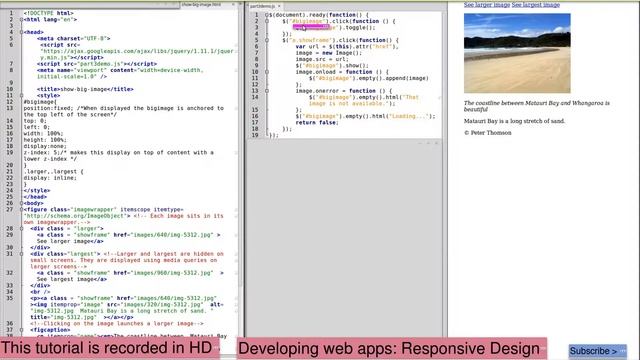Click the 'image.src = url;' line
The height and width of the screenshot is (360, 640).
click(322, 59)
